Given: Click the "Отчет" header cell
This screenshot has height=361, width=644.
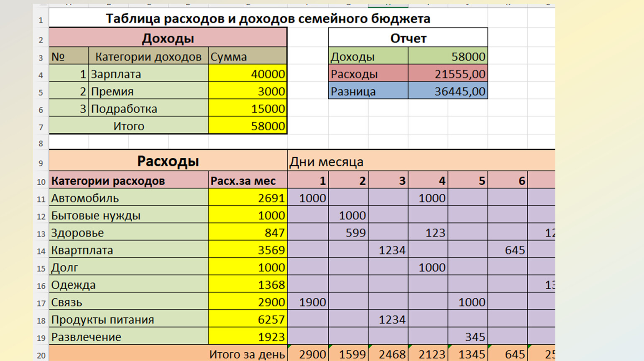Looking at the screenshot, I should (x=408, y=38).
